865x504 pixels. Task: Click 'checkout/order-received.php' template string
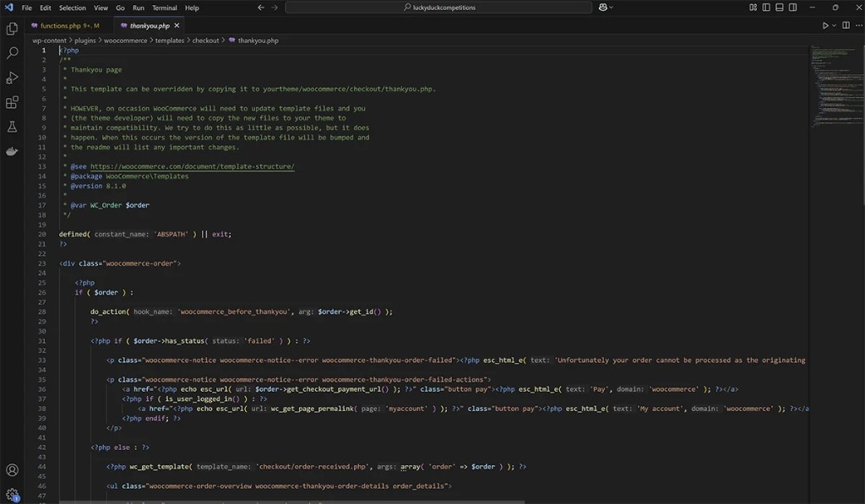[x=313, y=467]
